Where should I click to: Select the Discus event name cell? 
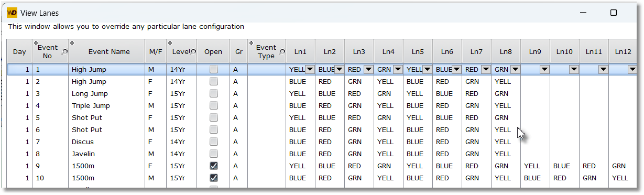[107, 142]
